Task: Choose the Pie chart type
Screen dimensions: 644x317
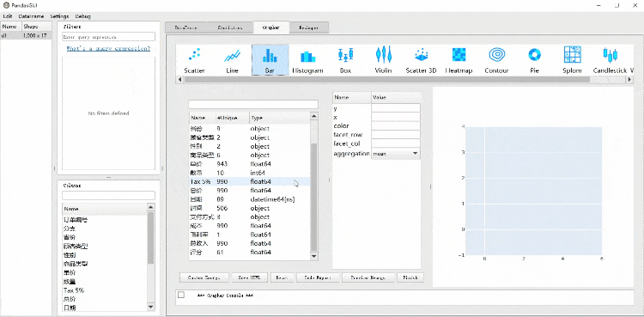Action: [534, 60]
